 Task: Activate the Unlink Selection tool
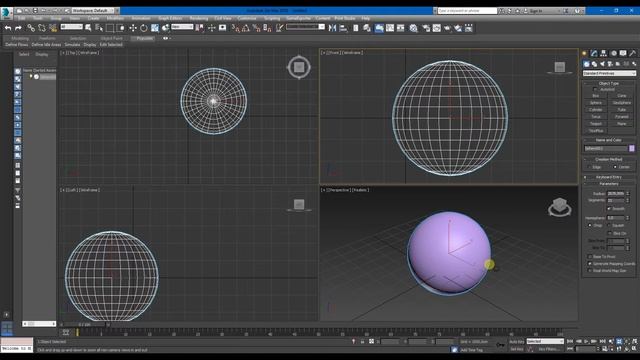pos(42,28)
